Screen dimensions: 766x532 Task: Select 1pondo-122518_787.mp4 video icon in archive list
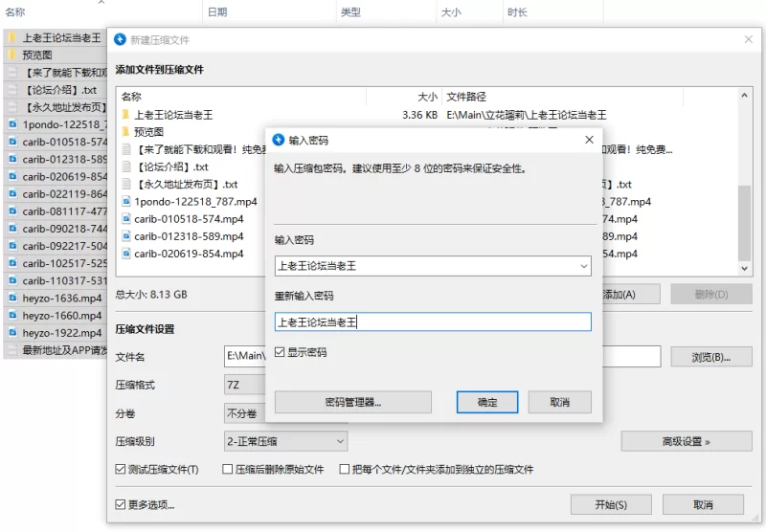point(125,202)
